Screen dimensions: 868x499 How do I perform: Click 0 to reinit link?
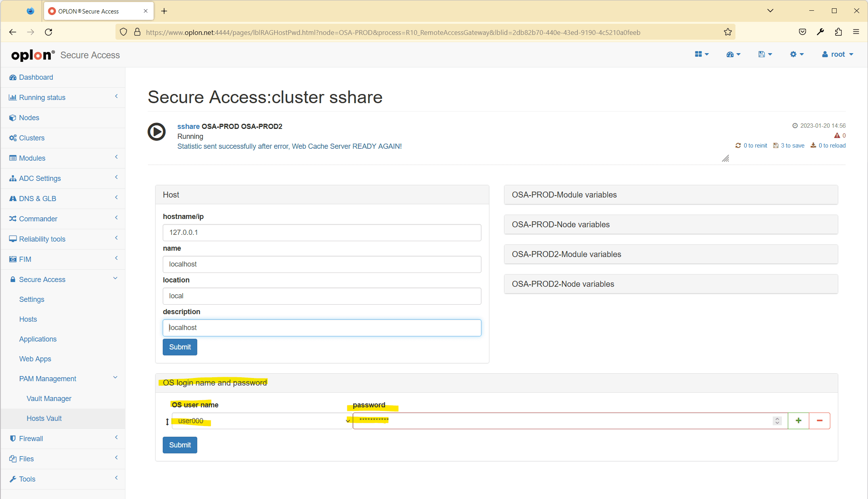[751, 146]
